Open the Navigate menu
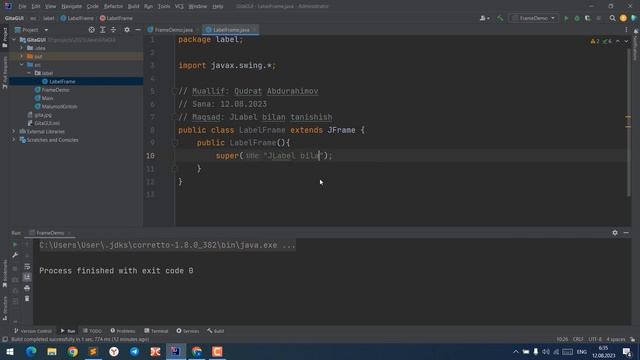Image resolution: width=640 pixels, height=360 pixels. (x=71, y=7)
